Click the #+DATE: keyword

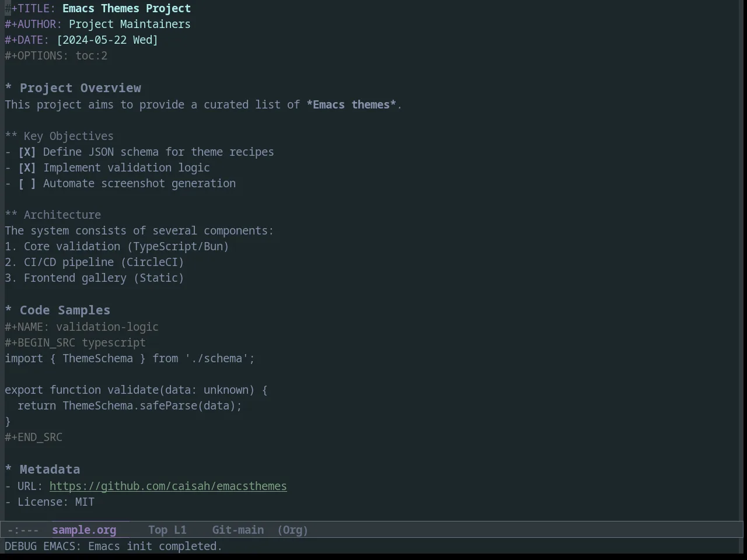click(27, 40)
